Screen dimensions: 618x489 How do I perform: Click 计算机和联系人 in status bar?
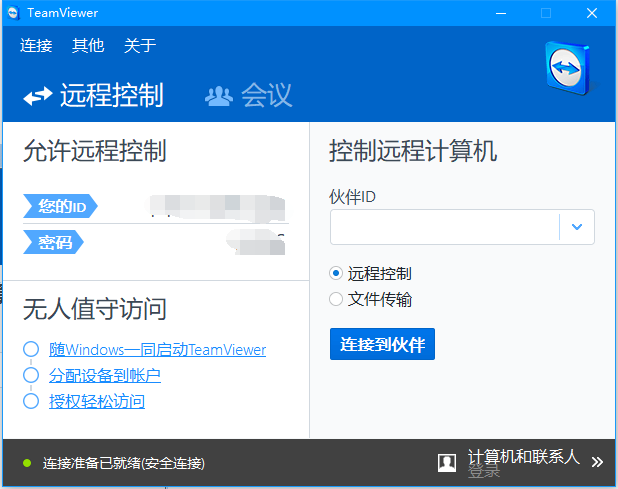(x=523, y=456)
